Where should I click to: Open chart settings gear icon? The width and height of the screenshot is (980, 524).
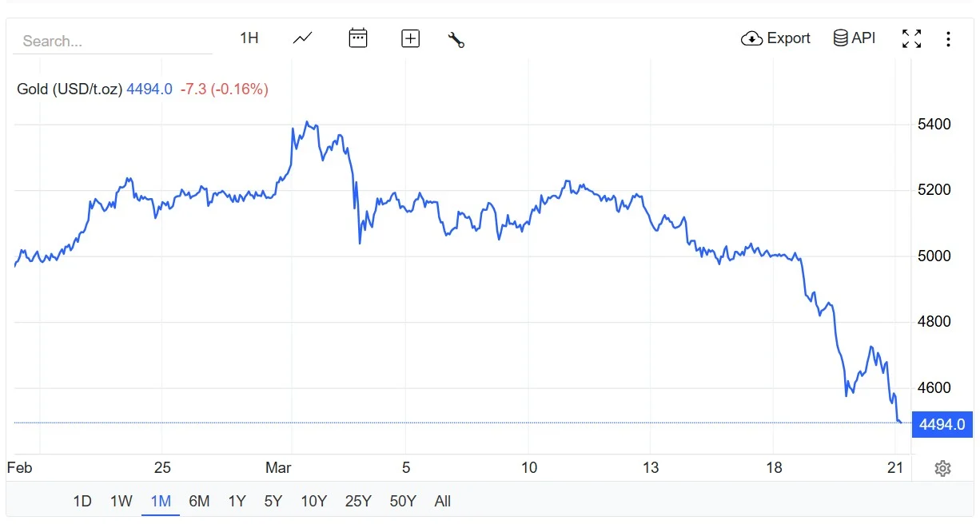click(942, 469)
